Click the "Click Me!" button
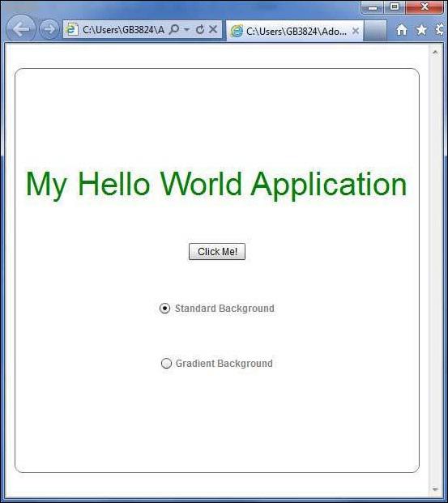 [x=217, y=251]
